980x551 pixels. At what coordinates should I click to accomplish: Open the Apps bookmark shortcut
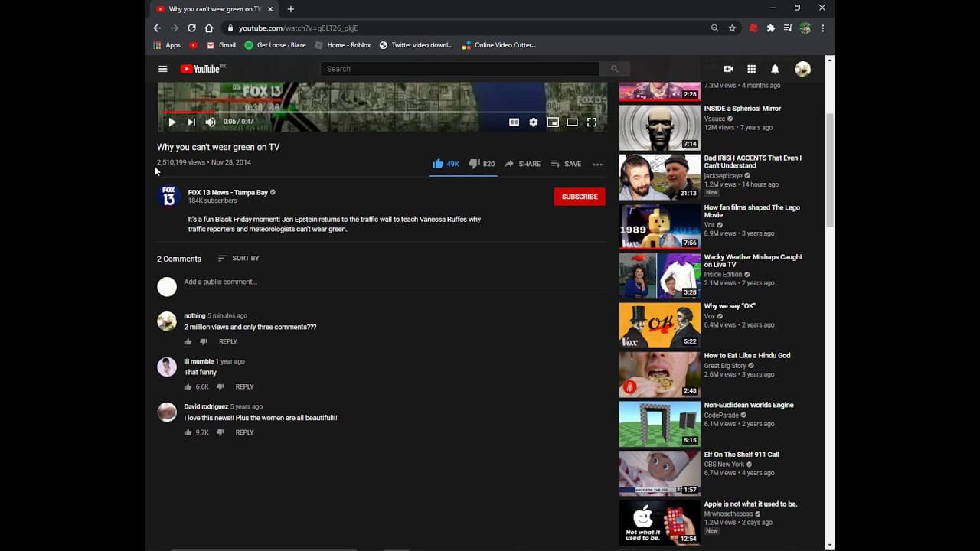coord(167,45)
